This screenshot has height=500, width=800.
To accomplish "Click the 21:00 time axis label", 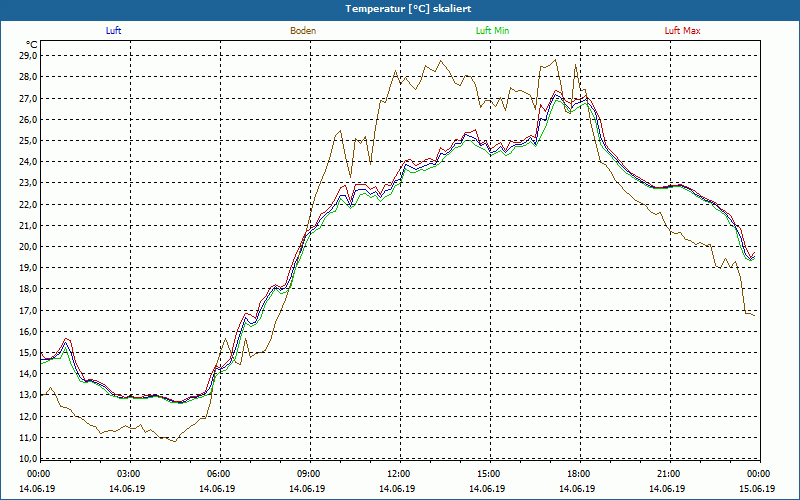I will click(667, 474).
